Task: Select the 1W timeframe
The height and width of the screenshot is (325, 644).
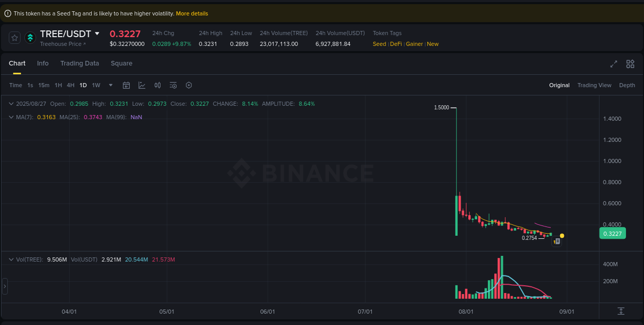Action: [96, 85]
